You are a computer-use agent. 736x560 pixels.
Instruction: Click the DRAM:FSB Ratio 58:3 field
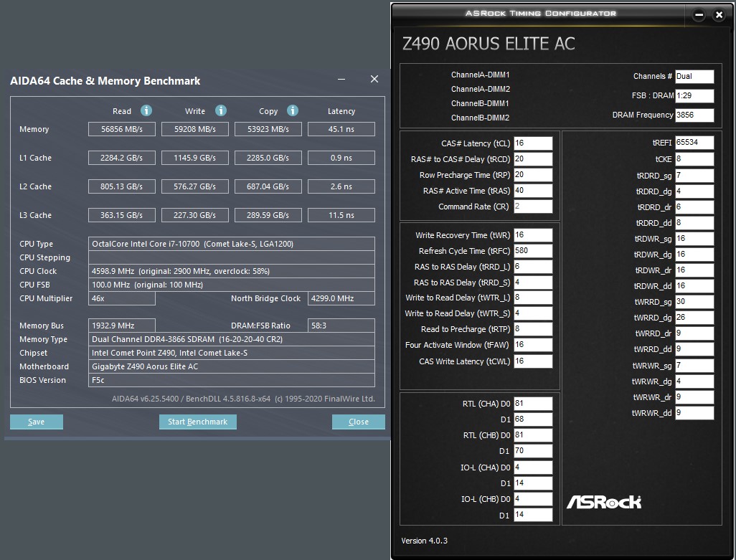341,326
